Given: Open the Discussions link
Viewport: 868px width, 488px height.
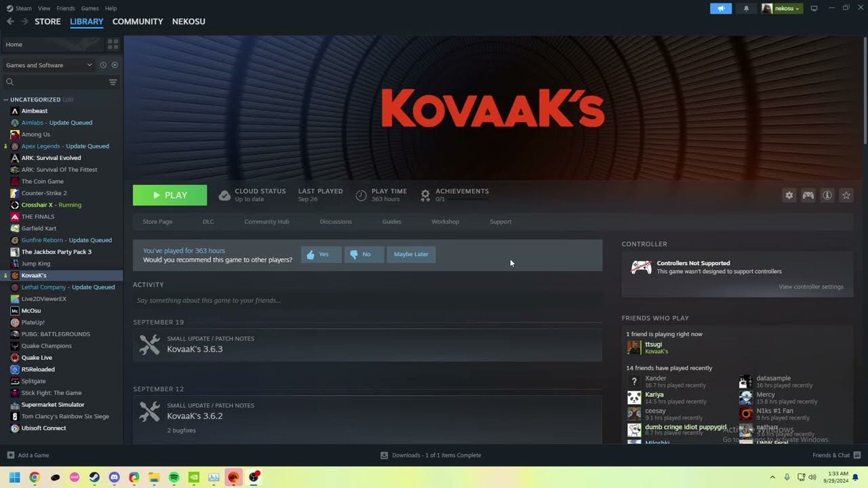Looking at the screenshot, I should tap(336, 222).
